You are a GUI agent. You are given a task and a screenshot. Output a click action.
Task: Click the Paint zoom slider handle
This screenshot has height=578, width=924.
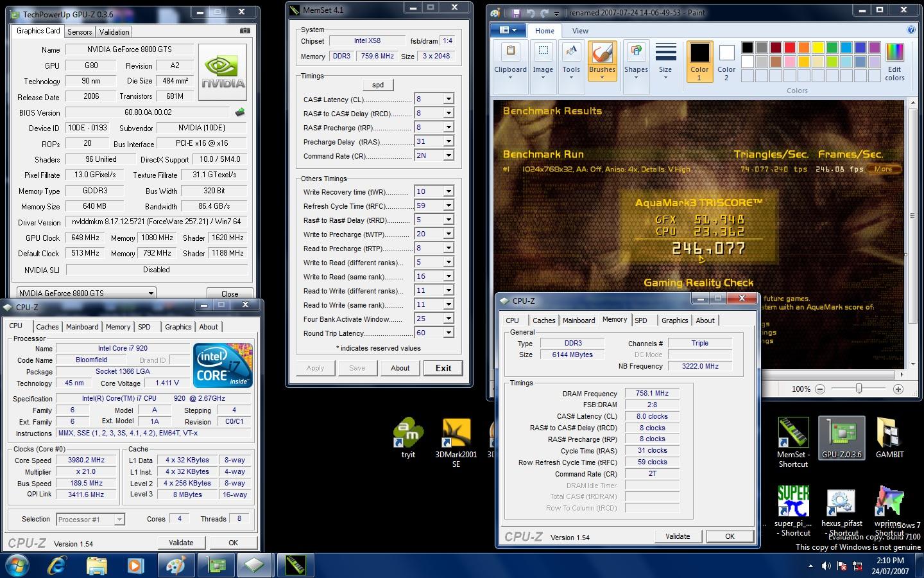tap(859, 389)
